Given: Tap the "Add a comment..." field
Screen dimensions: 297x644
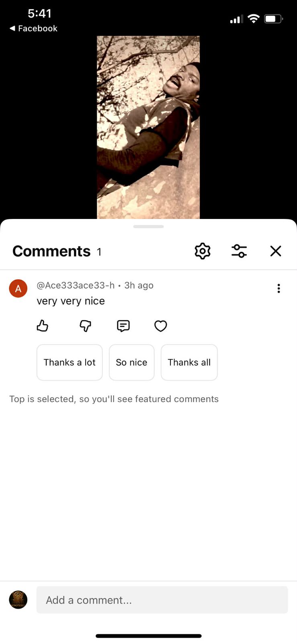Looking at the screenshot, I should pos(162,600).
